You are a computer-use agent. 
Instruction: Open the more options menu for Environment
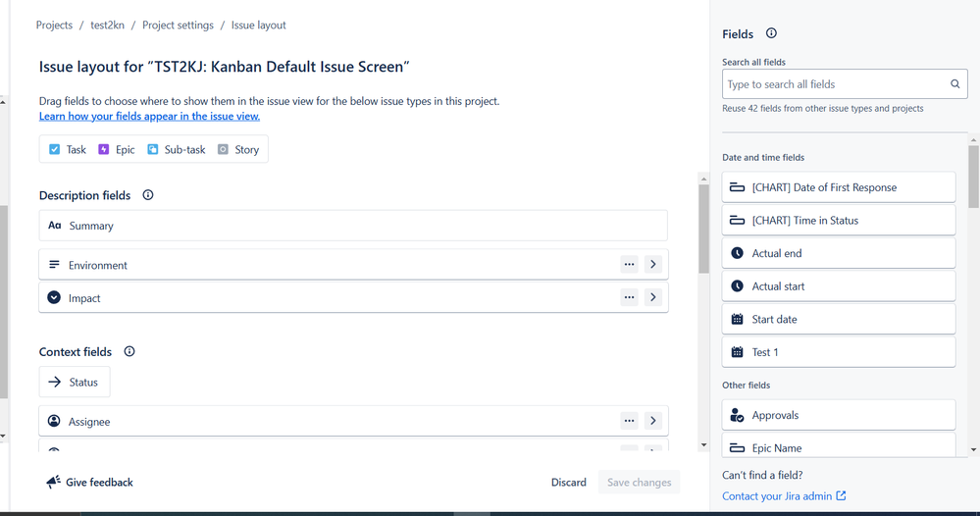point(630,264)
